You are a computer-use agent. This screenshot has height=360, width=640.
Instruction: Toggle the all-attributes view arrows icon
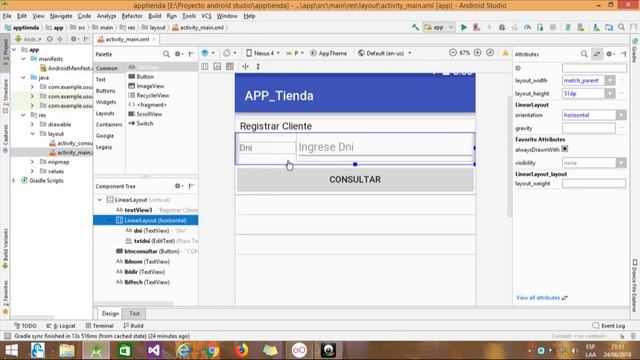click(597, 54)
